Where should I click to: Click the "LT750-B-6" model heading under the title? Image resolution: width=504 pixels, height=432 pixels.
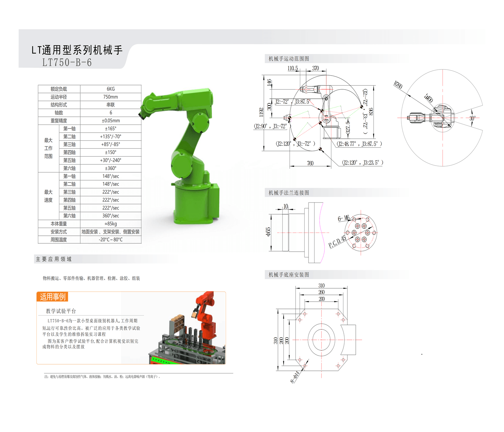[x=67, y=63]
